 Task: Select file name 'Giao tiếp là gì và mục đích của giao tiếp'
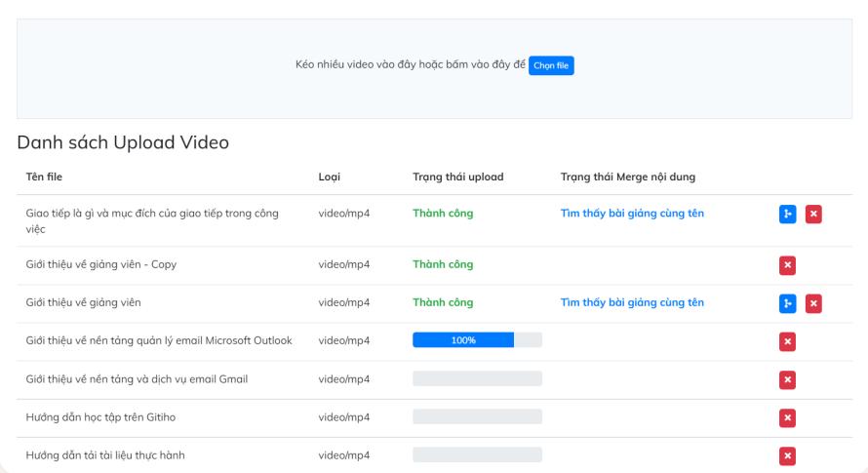point(152,221)
